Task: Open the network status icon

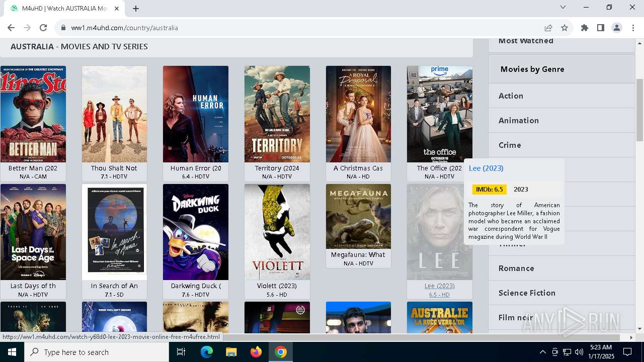Action: click(x=567, y=352)
